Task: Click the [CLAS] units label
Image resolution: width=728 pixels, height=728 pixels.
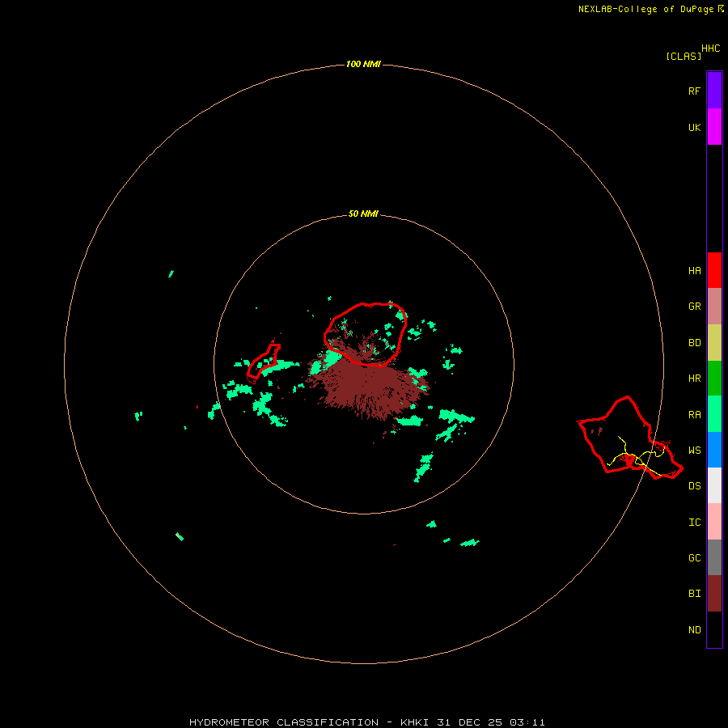Action: (684, 56)
